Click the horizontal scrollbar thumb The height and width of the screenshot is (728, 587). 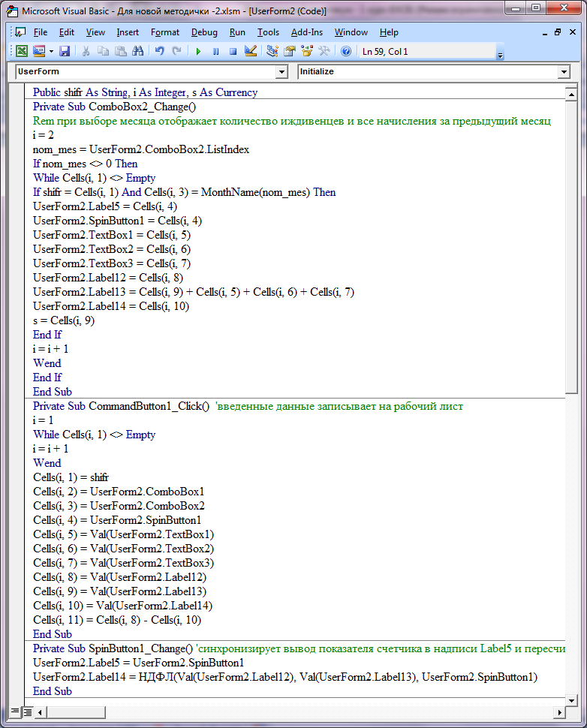(x=76, y=711)
